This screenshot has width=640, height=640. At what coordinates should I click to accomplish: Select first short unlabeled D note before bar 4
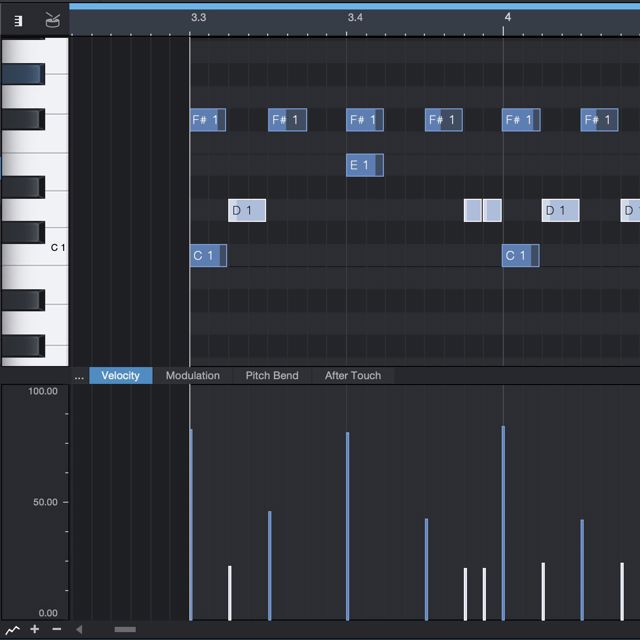[473, 211]
